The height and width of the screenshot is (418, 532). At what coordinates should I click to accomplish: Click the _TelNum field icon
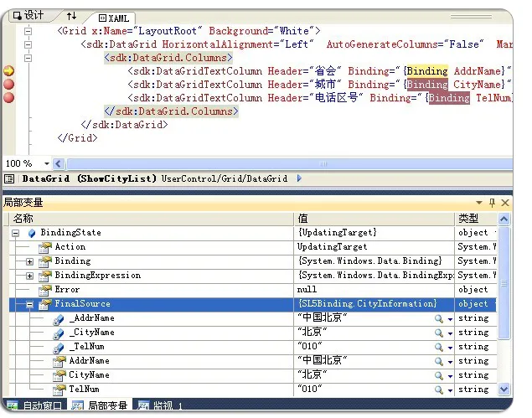59,348
